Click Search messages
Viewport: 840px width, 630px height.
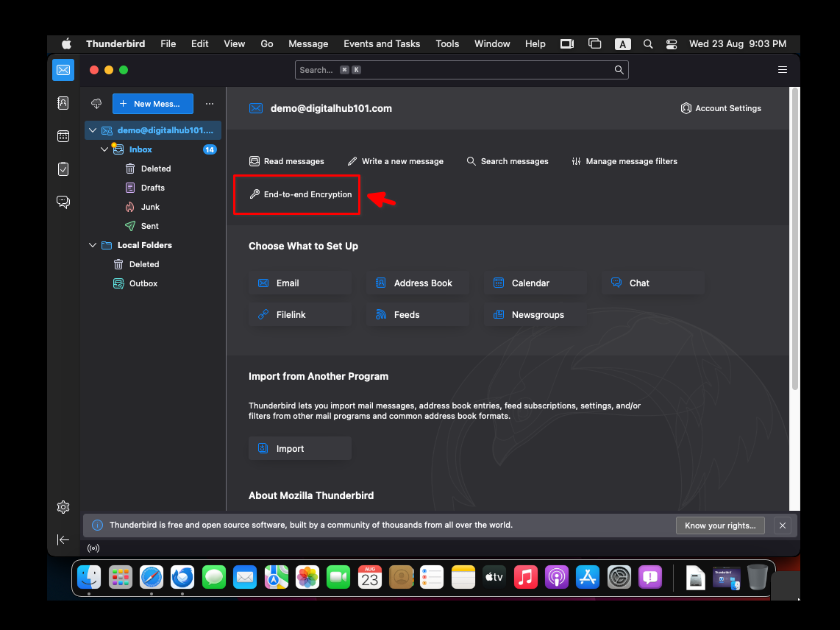click(508, 161)
